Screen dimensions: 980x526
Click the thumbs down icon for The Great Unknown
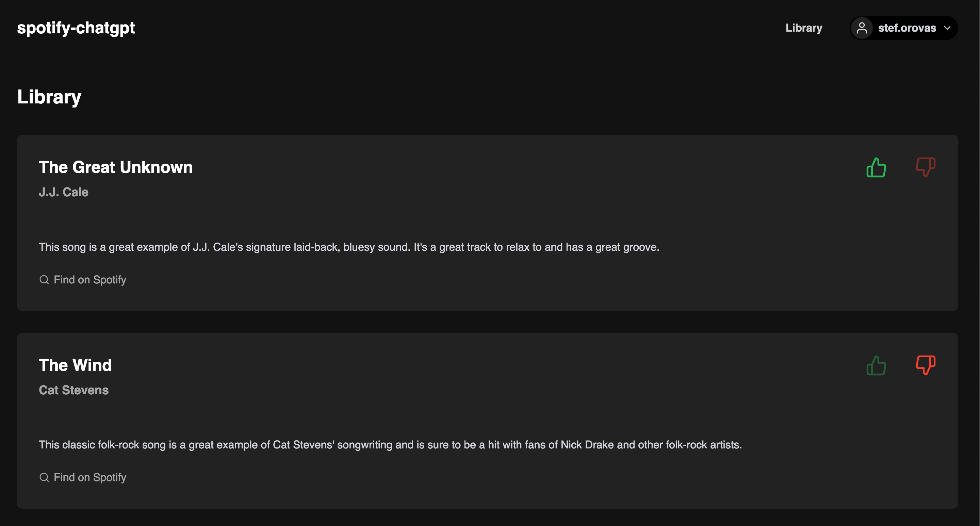pos(926,167)
